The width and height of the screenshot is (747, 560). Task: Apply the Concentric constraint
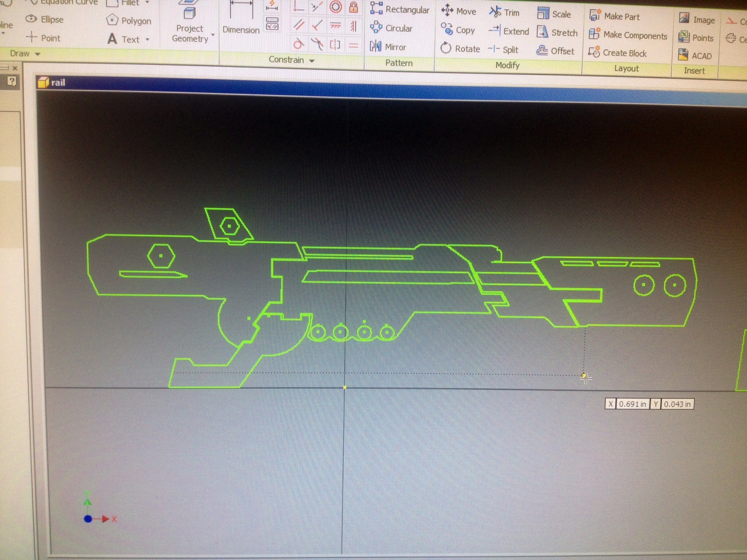point(336,7)
